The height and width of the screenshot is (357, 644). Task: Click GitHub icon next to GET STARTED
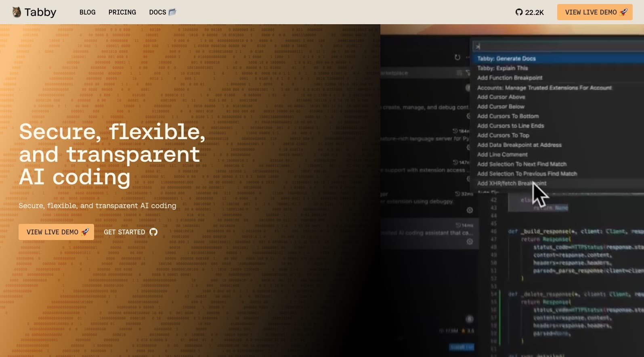point(153,232)
